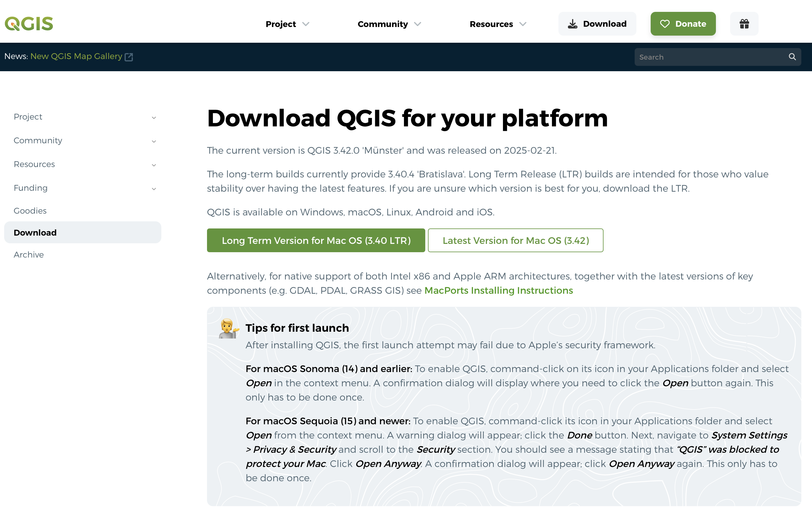
Task: Click 'For macOS Sequoia (15) and newer:' text
Action: click(x=328, y=421)
